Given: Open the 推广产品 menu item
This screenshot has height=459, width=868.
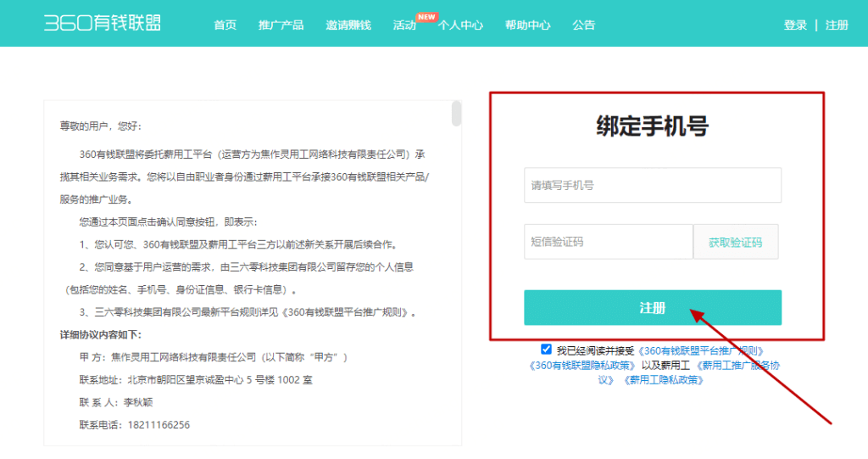Looking at the screenshot, I should 281,25.
